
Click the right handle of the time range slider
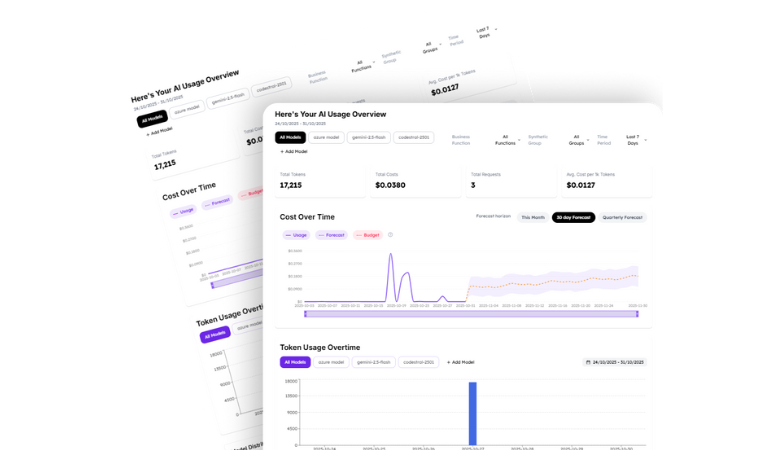pyautogui.click(x=637, y=314)
